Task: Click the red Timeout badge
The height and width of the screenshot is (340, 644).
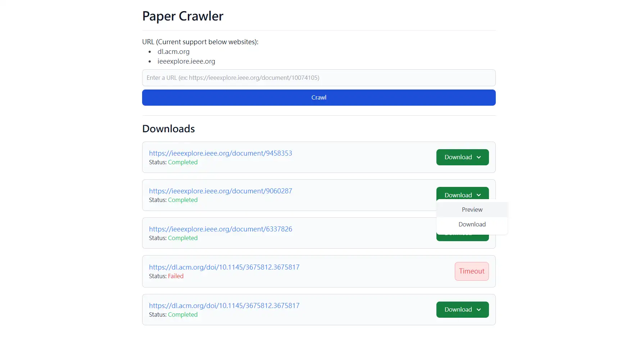Action: tap(472, 271)
